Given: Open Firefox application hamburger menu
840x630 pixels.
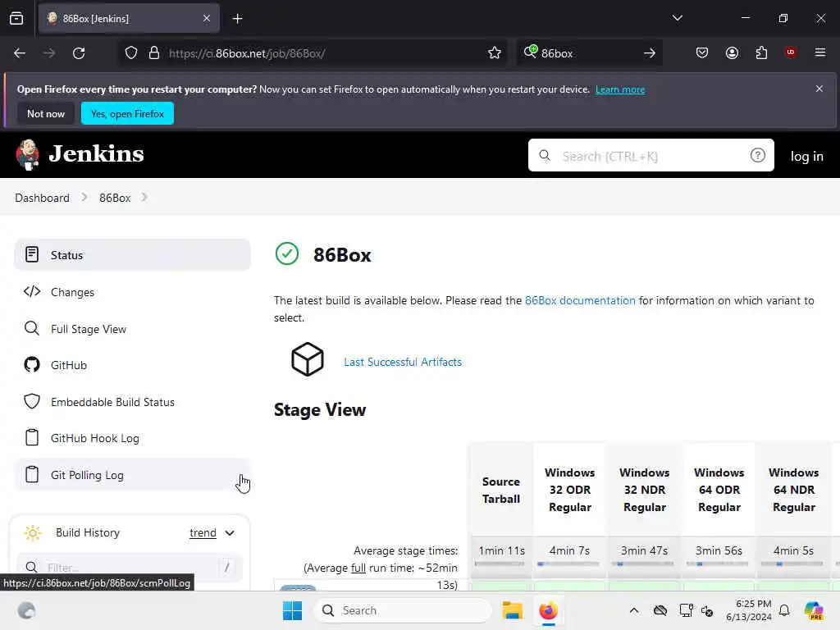Looking at the screenshot, I should click(820, 52).
